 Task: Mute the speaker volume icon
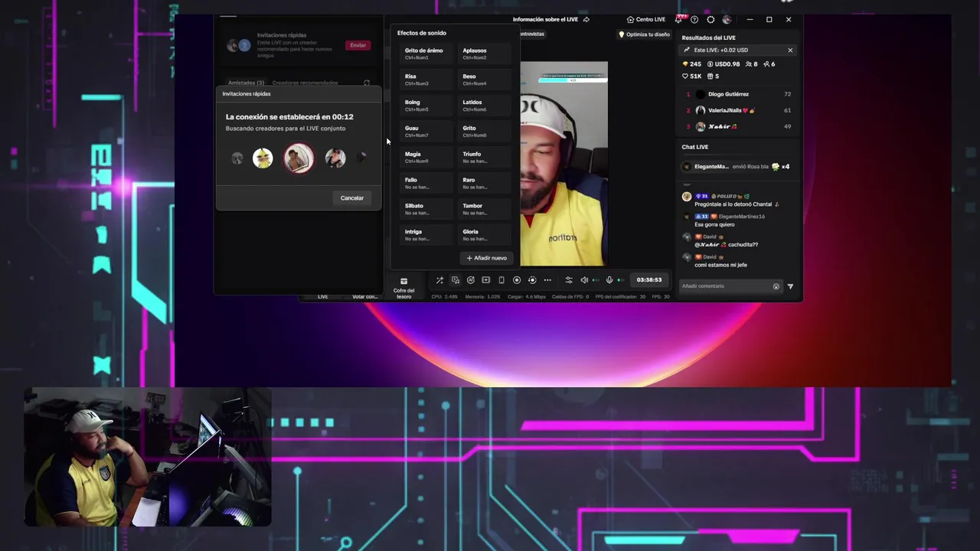[x=584, y=280]
